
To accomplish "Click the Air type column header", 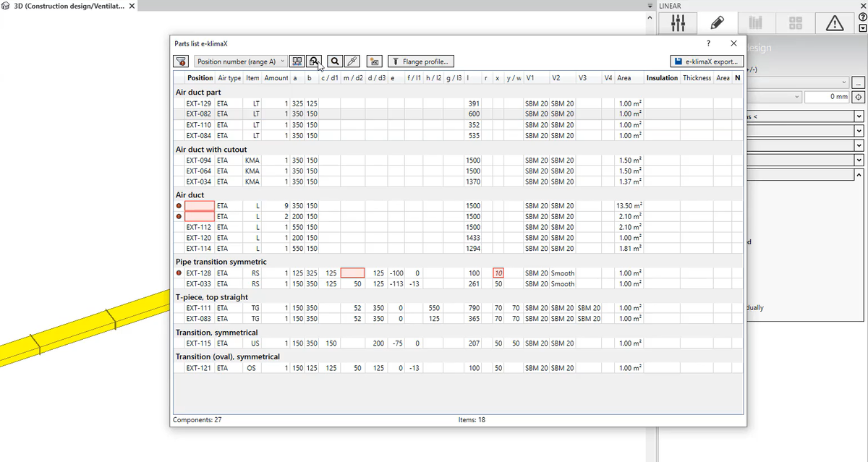I will click(229, 78).
